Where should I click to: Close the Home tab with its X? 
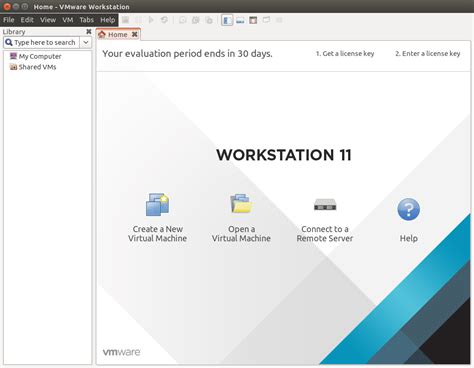135,34
